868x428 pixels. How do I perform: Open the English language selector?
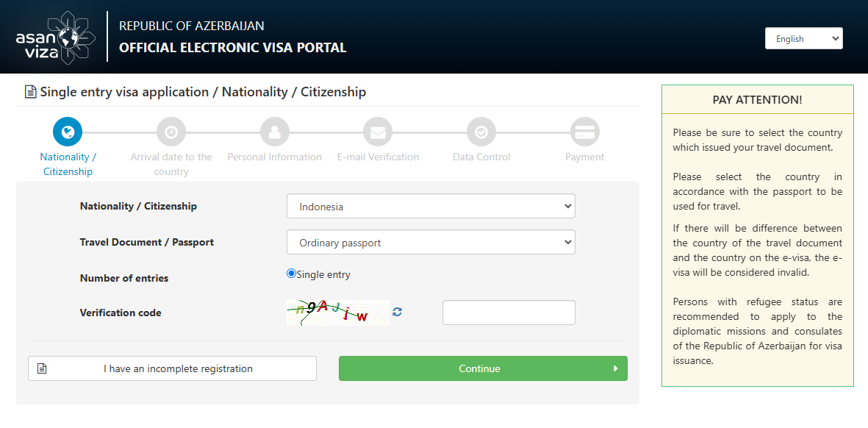tap(804, 39)
